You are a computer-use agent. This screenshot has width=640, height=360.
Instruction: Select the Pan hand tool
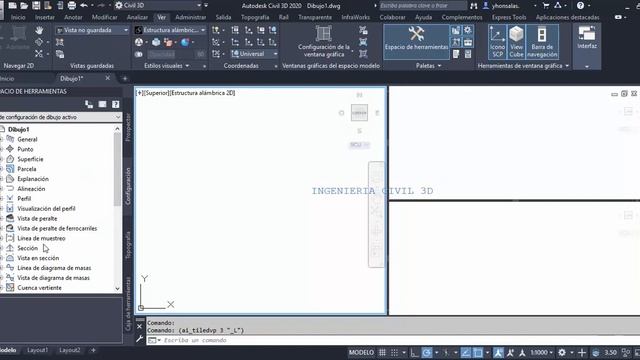(39, 30)
